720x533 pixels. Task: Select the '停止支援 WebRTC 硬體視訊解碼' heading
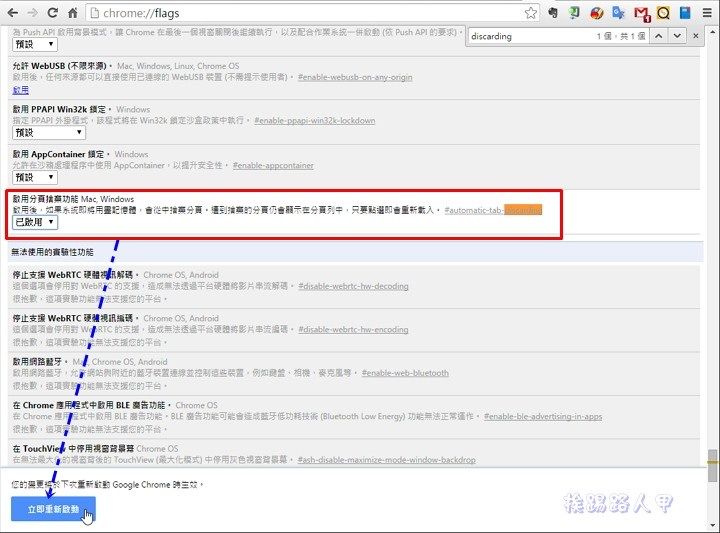point(73,275)
